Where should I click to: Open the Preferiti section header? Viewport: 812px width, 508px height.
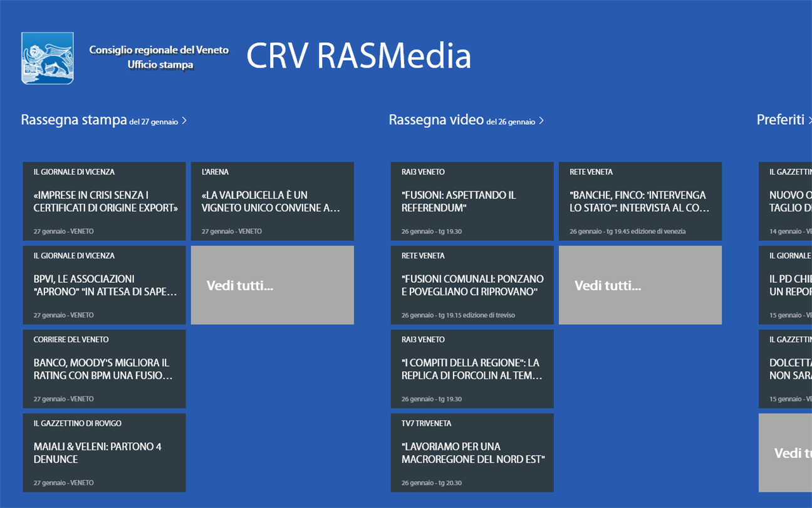coord(784,120)
